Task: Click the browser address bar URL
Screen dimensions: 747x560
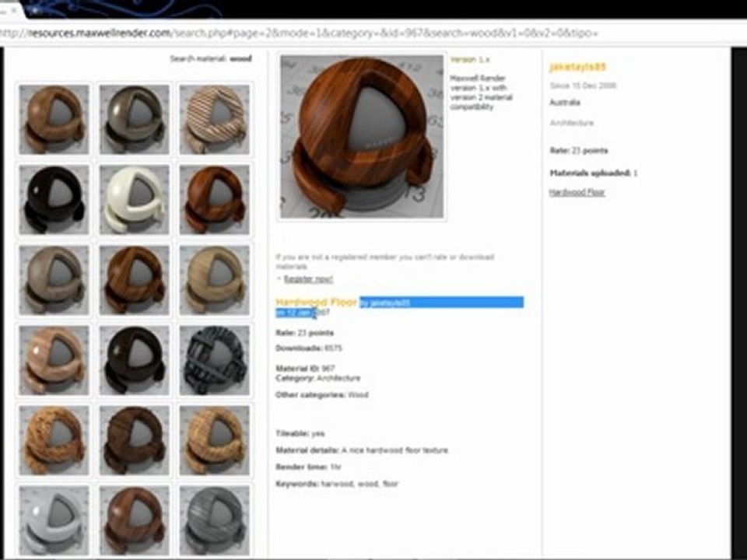Action: 298,33
